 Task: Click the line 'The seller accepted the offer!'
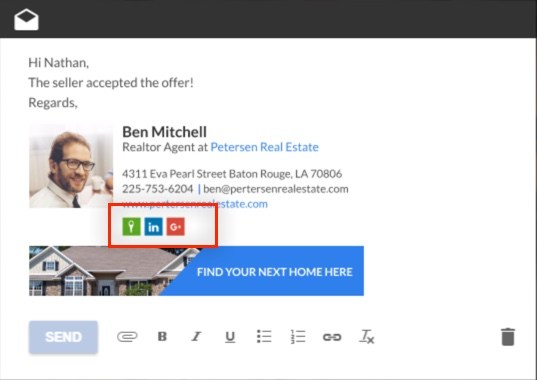pyautogui.click(x=111, y=83)
